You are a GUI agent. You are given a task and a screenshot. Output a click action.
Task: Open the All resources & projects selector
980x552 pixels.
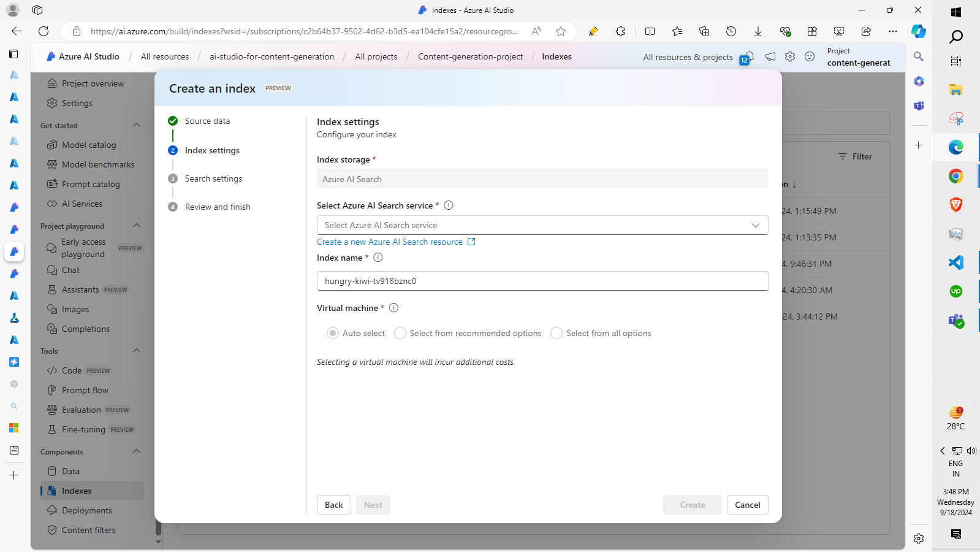pos(688,57)
